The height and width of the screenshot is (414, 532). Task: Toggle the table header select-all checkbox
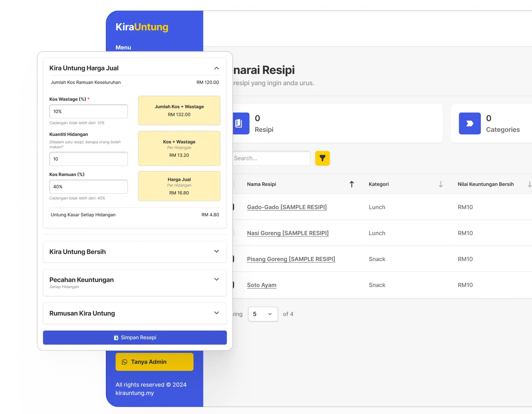coord(233,184)
